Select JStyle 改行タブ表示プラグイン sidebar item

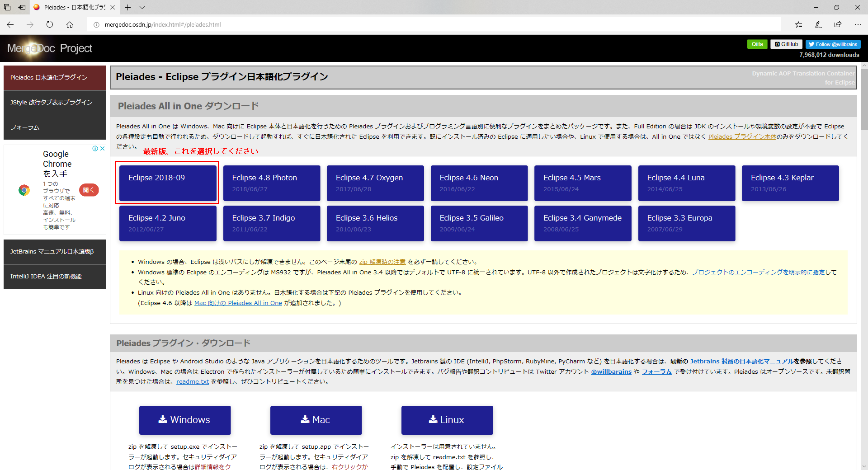[x=55, y=103]
